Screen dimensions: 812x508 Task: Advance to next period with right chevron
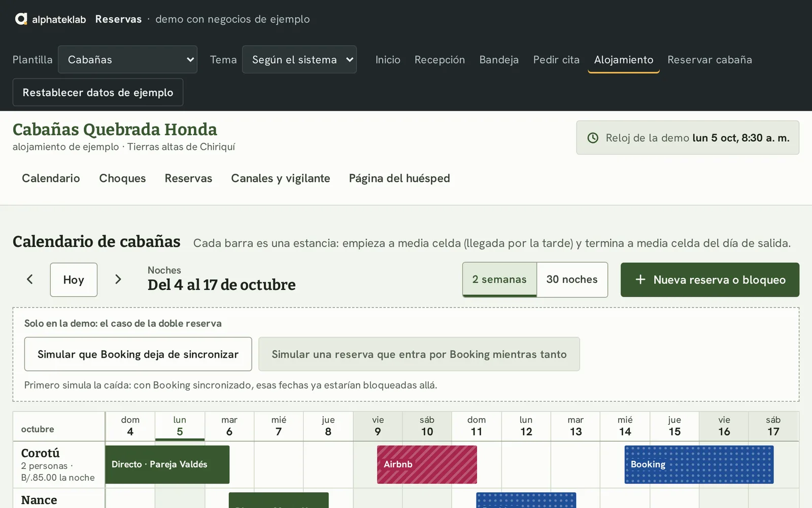(x=118, y=279)
